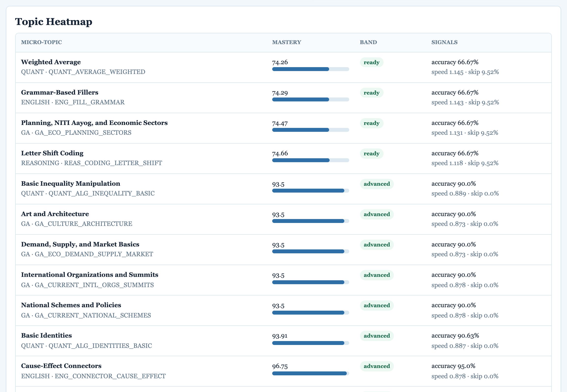Click the ENG_FILL_GRAMMAR code text
Screen dimensions: 567x392
(x=90, y=102)
